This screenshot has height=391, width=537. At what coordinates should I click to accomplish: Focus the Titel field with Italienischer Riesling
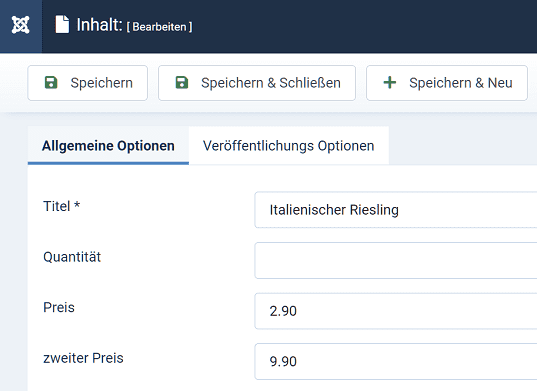point(396,210)
